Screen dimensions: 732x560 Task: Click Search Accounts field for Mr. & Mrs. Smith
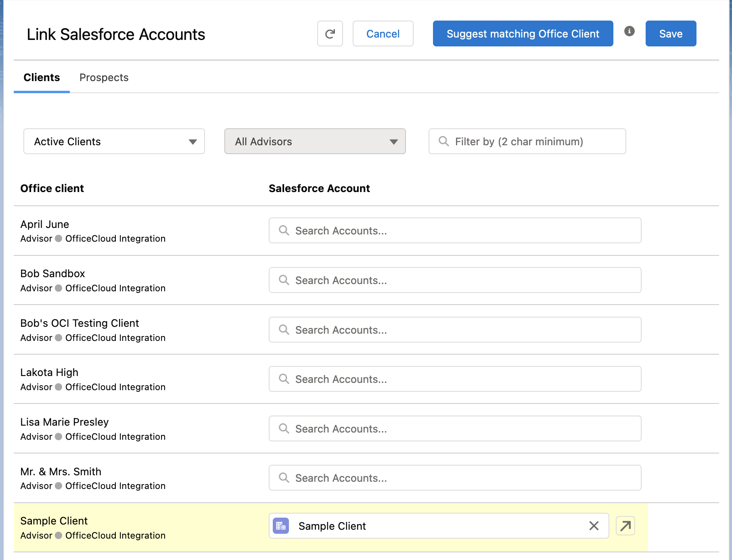pos(455,478)
